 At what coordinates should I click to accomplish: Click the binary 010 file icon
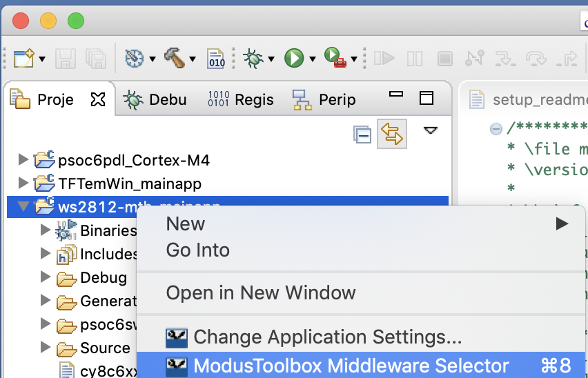(216, 59)
